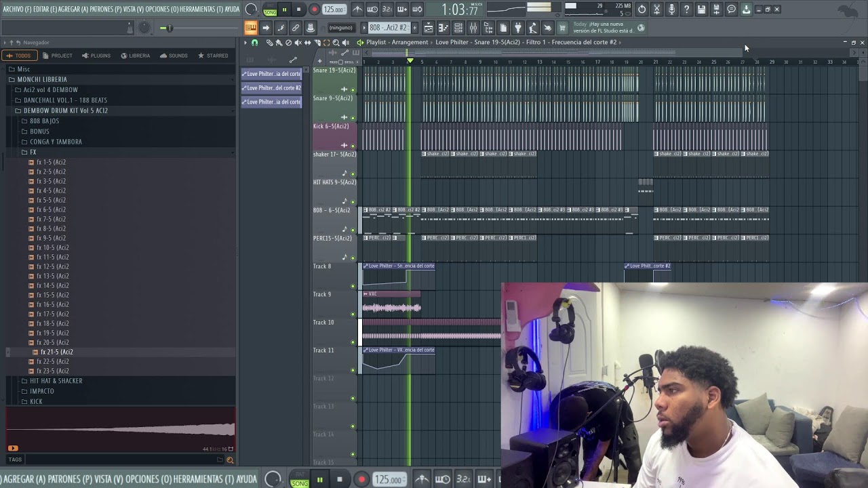Click the scissors audio editor icon
868x488 pixels.
[656, 9]
